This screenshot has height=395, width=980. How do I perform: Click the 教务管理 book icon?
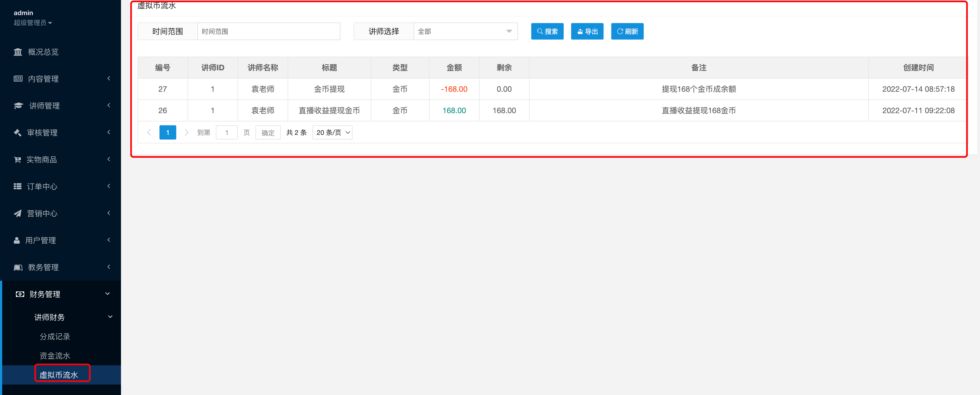click(18, 267)
